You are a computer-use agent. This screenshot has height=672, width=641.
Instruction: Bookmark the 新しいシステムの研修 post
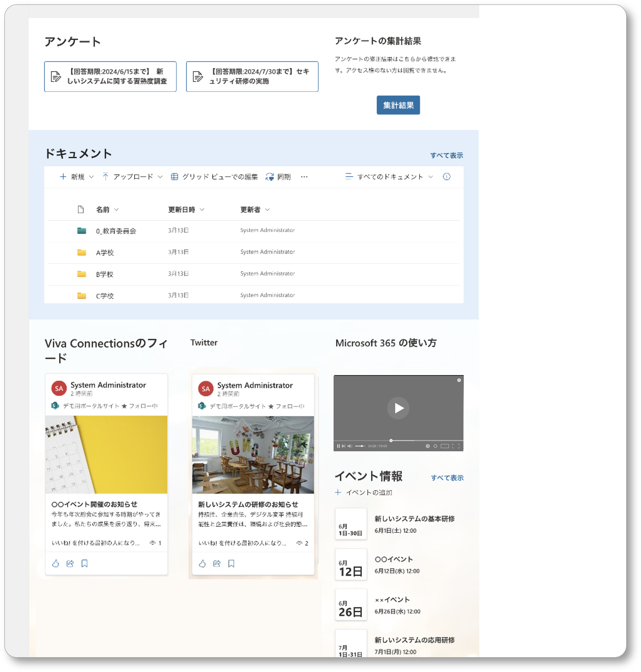click(231, 563)
